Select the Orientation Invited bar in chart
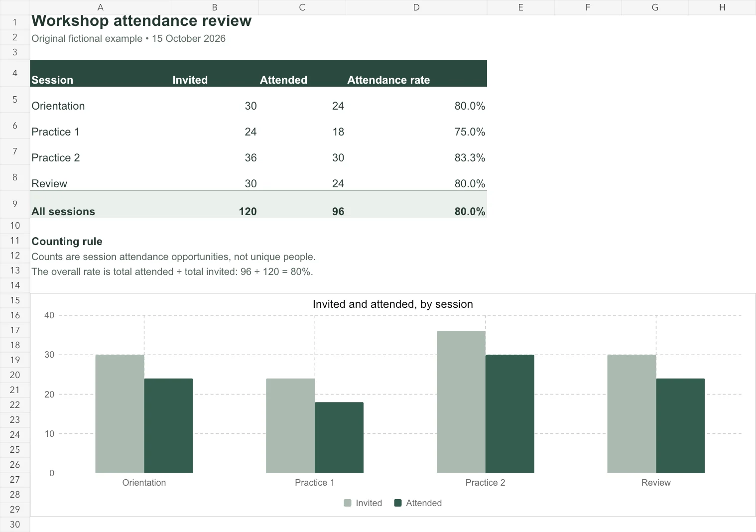 coord(120,414)
